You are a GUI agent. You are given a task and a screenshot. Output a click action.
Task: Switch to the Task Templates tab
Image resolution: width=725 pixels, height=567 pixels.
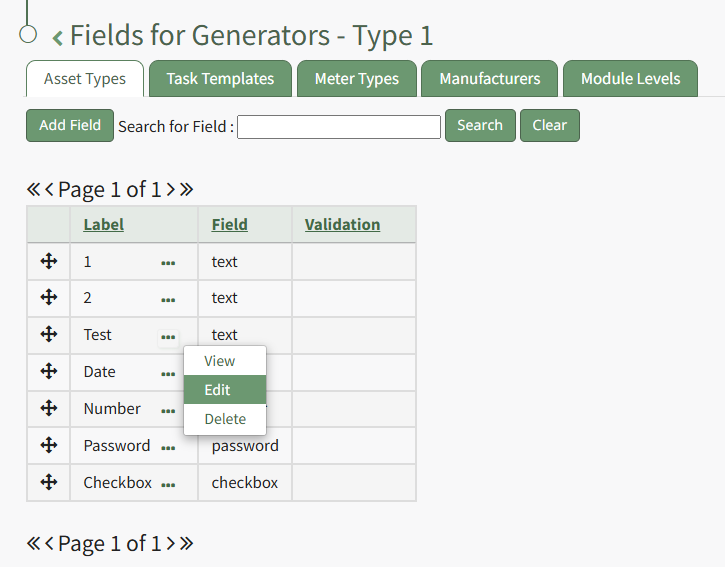220,79
